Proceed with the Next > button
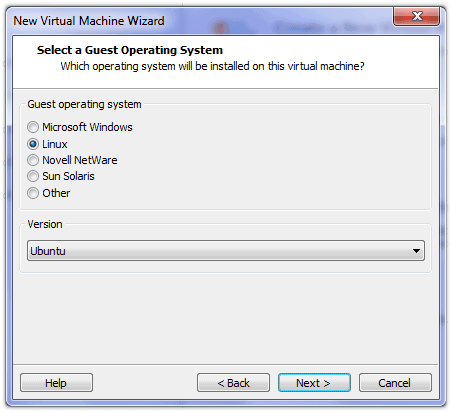This screenshot has width=451, height=412. [x=314, y=383]
